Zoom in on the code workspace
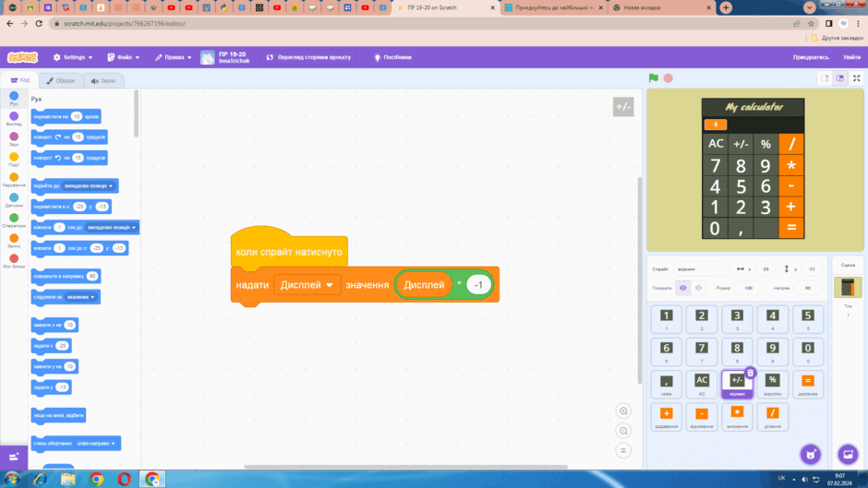This screenshot has height=488, width=868. (623, 411)
